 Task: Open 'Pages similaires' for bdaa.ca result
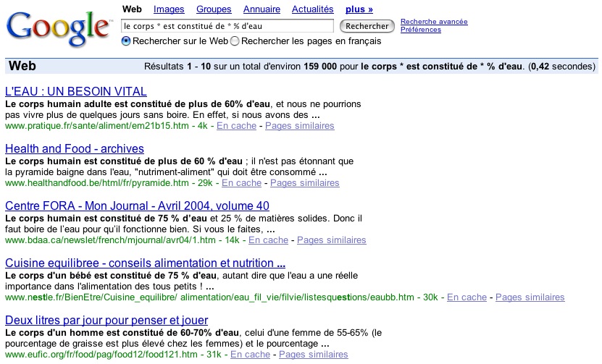click(x=332, y=240)
